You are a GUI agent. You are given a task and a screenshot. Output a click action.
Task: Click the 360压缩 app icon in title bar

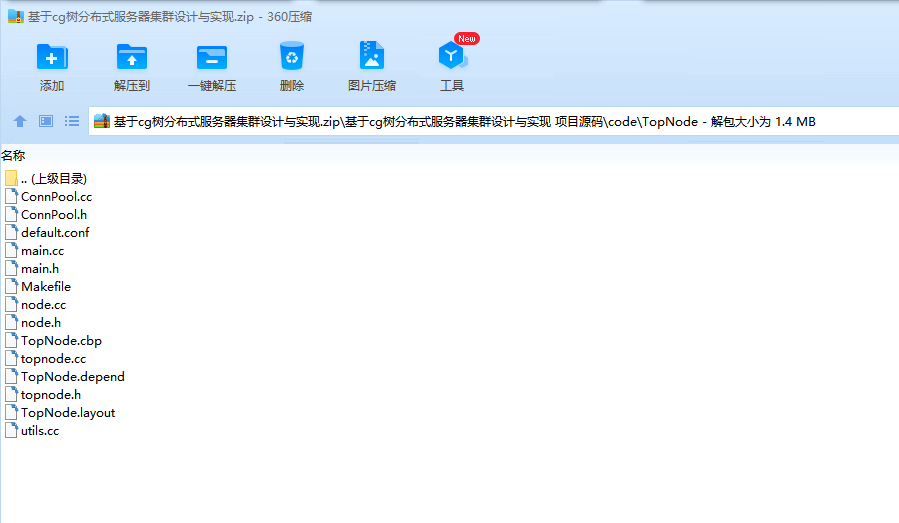click(x=15, y=16)
